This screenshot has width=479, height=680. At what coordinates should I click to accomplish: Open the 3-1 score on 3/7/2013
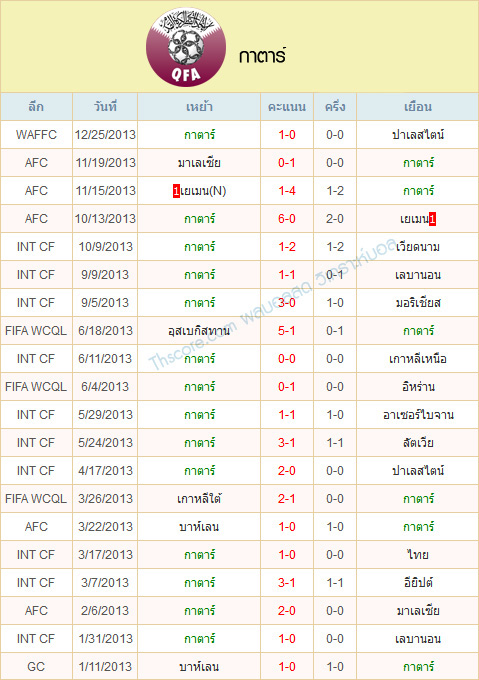pos(287,582)
